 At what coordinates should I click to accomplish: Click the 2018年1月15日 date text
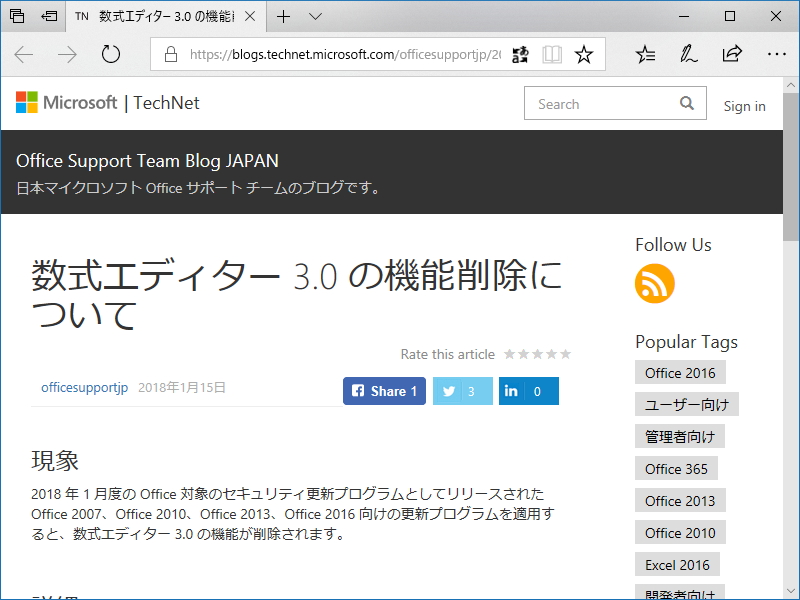(x=182, y=387)
